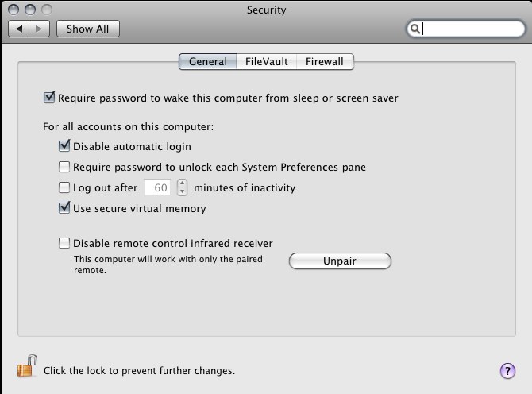This screenshot has width=532, height=394.
Task: Click the padlock icon to prevent changes
Action: coord(27,366)
